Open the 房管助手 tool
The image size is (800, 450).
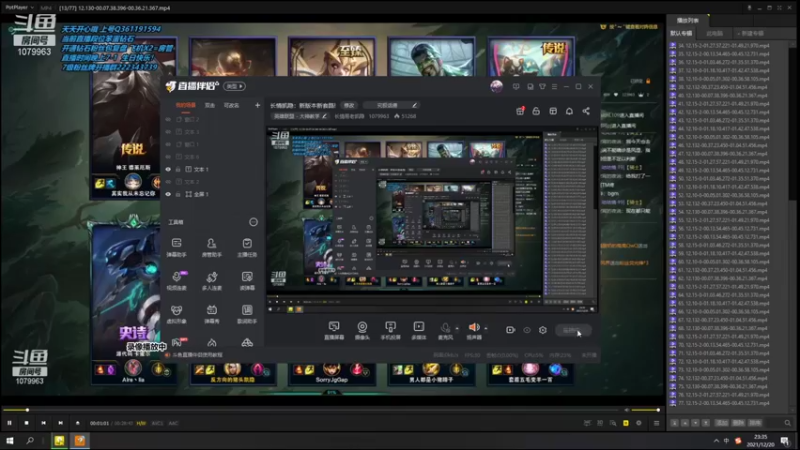click(x=212, y=247)
